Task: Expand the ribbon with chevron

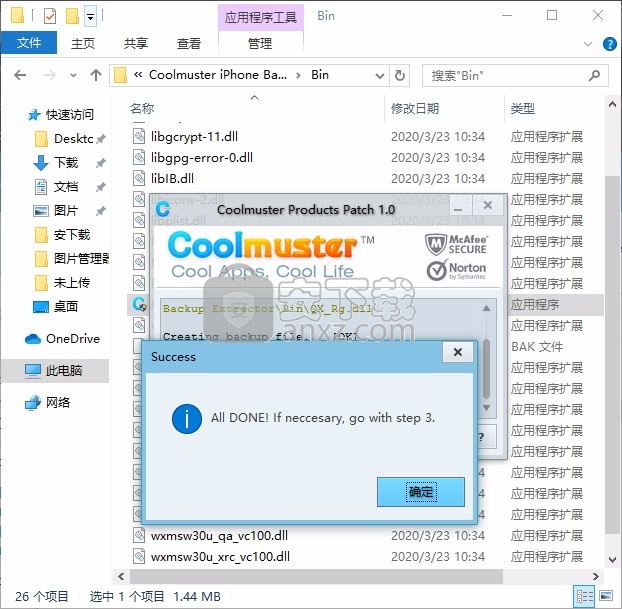Action: [588, 44]
